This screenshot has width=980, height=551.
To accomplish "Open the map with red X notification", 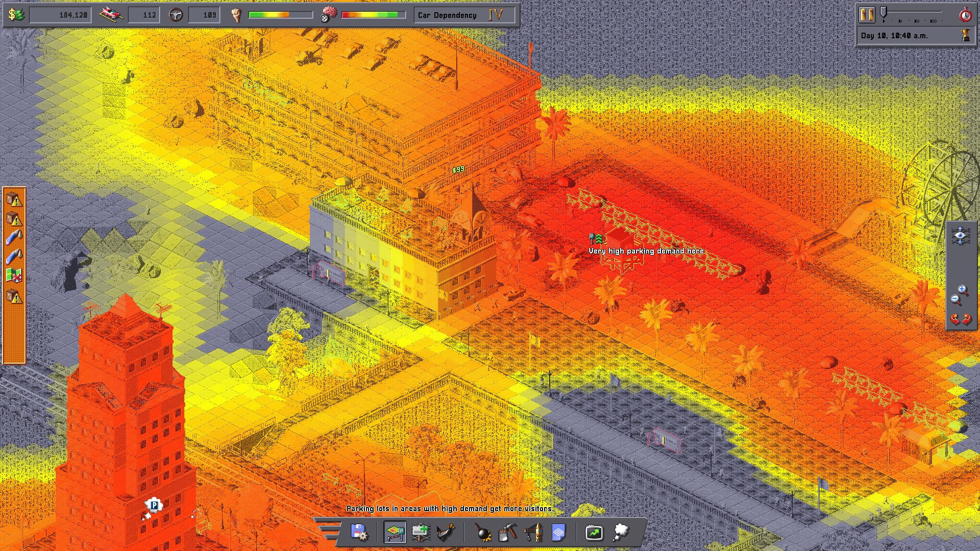I will point(14,276).
